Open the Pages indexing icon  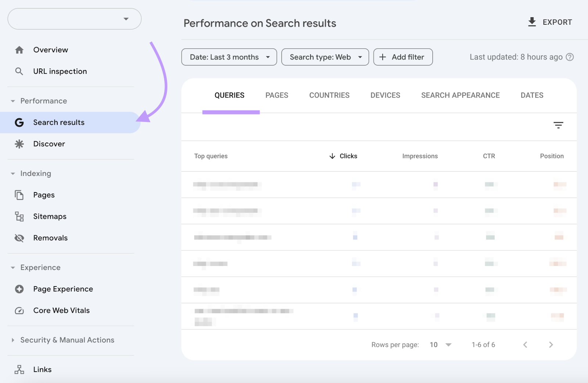(x=19, y=195)
